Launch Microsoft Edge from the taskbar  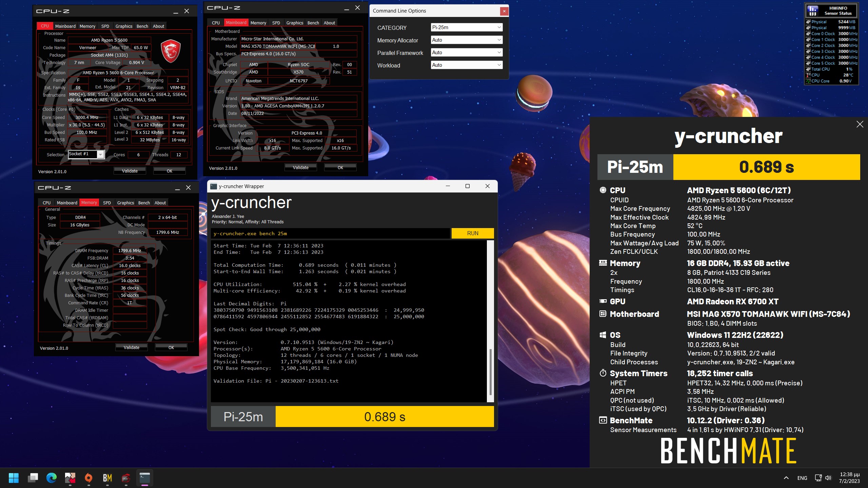(x=52, y=478)
